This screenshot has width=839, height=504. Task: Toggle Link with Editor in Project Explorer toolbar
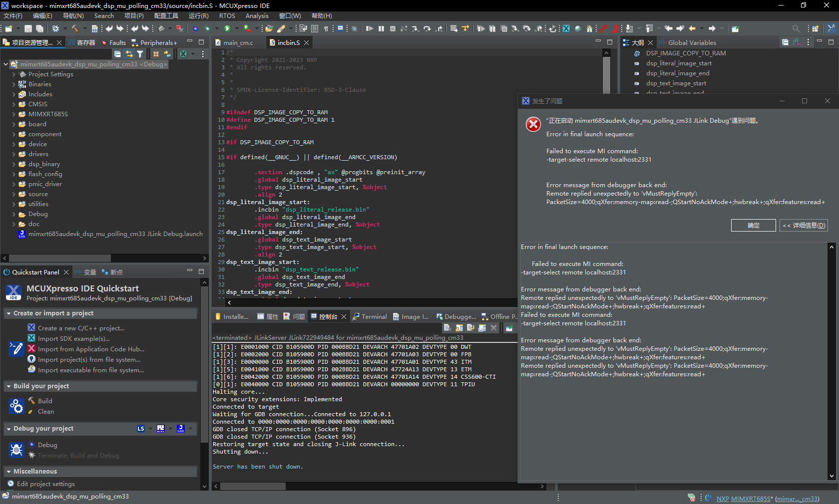[129, 54]
